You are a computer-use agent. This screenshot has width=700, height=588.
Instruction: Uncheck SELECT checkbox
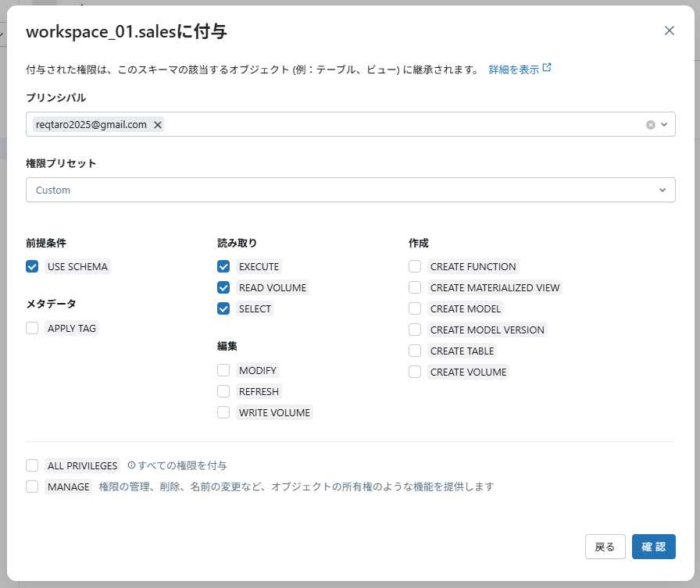point(223,308)
